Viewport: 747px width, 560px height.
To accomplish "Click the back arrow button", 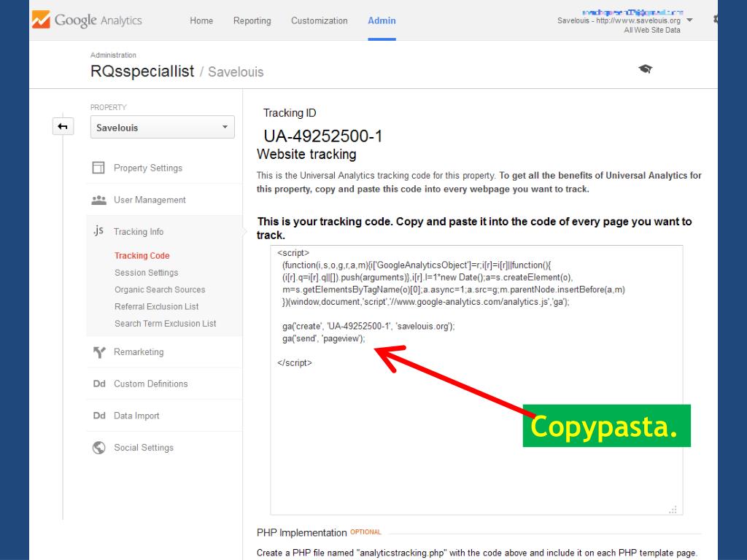I will [x=63, y=127].
